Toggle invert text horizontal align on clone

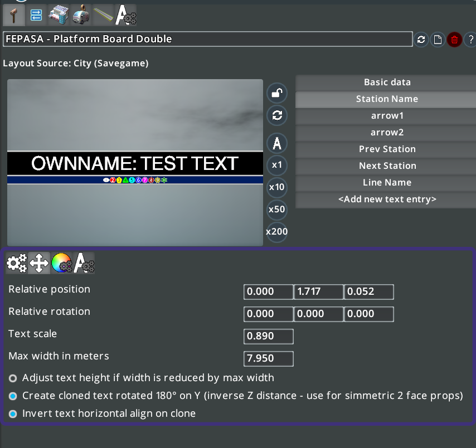click(13, 414)
